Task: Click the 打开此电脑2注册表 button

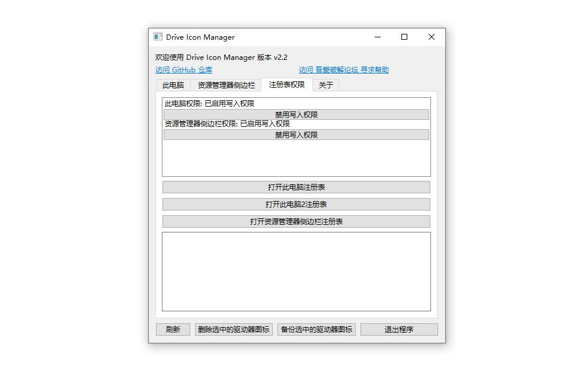Action: tap(296, 205)
